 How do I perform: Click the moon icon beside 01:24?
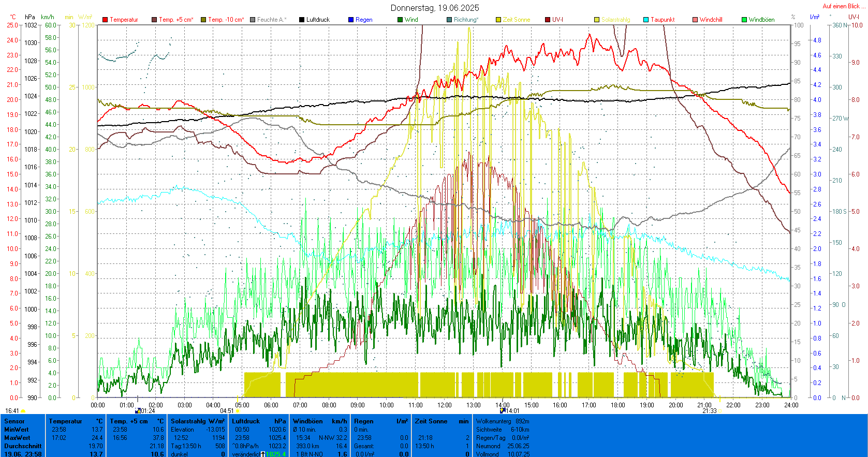(138, 410)
